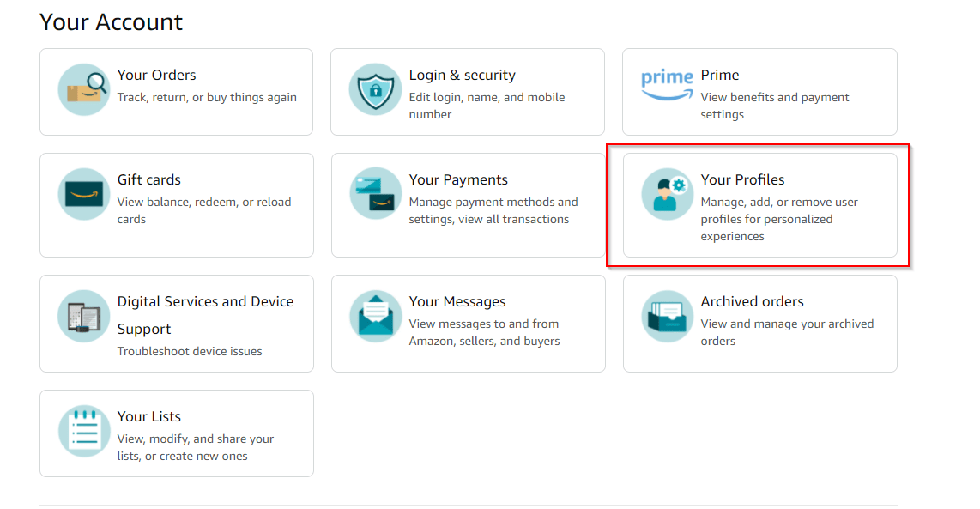Open the Your Orders section
Screen dimensions: 980x509
point(176,92)
